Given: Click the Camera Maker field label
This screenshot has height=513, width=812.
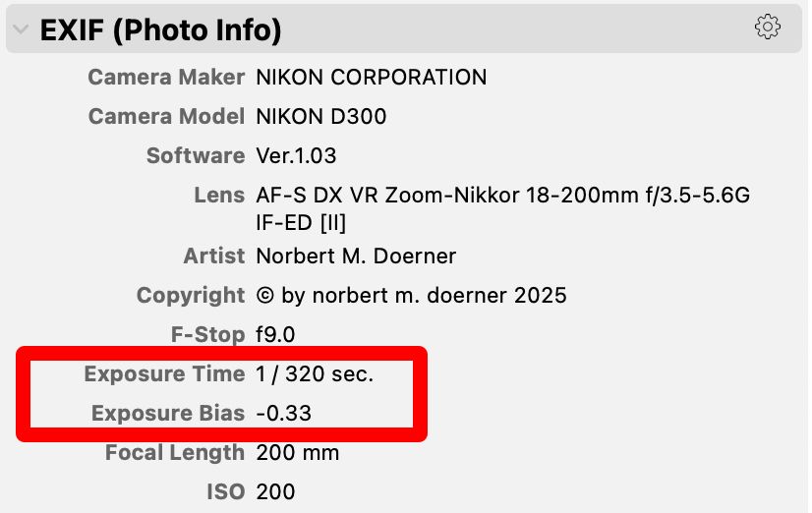Looking at the screenshot, I should tap(166, 77).
